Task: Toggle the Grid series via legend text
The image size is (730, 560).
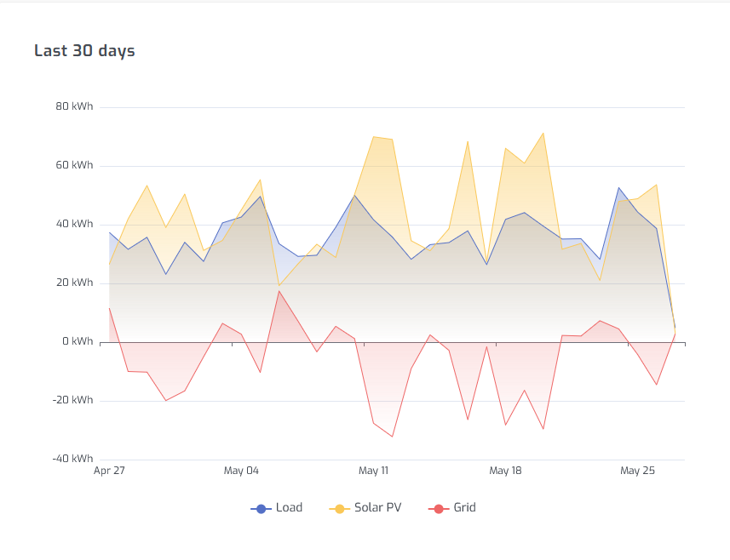Action: tap(464, 508)
